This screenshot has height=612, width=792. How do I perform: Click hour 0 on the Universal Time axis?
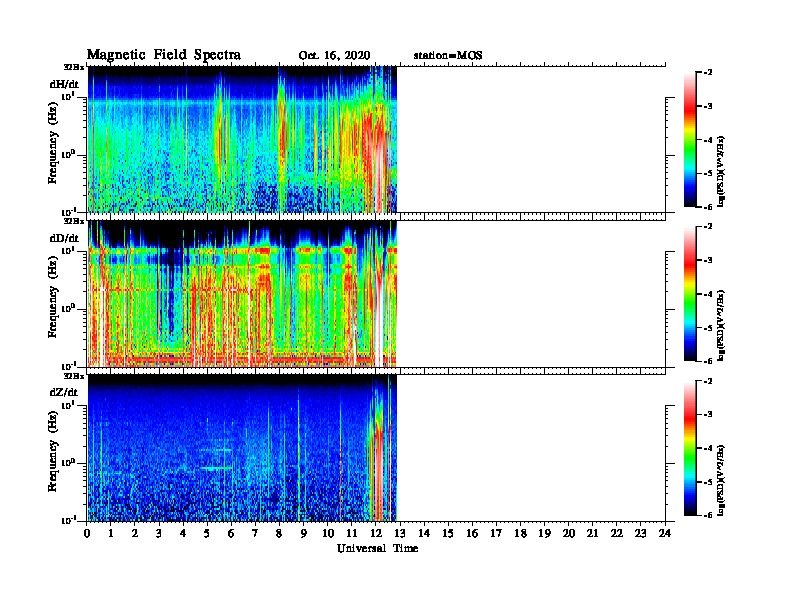pos(87,534)
